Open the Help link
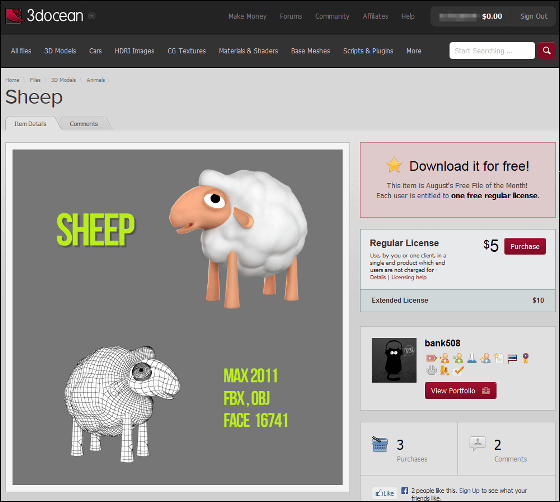The height and width of the screenshot is (502, 560). (x=408, y=16)
